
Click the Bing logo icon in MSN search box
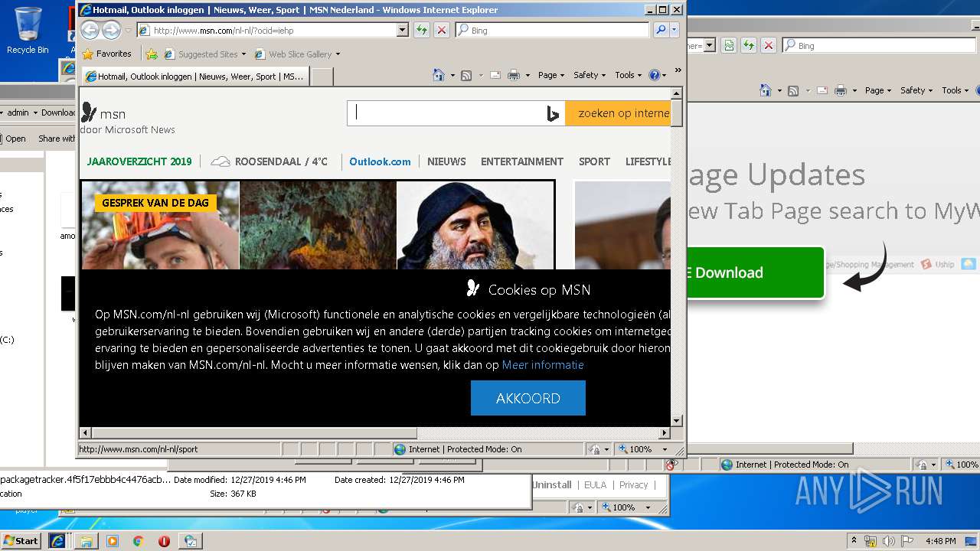coord(553,114)
